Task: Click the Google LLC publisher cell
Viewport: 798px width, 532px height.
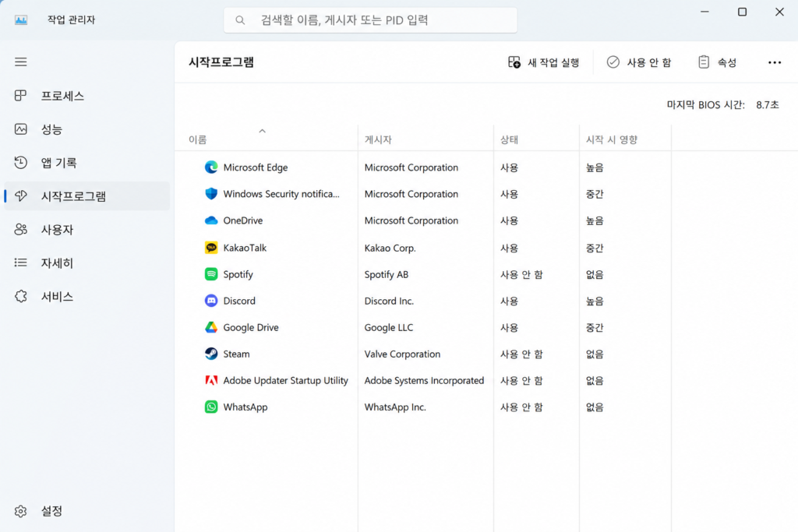Action: [389, 328]
